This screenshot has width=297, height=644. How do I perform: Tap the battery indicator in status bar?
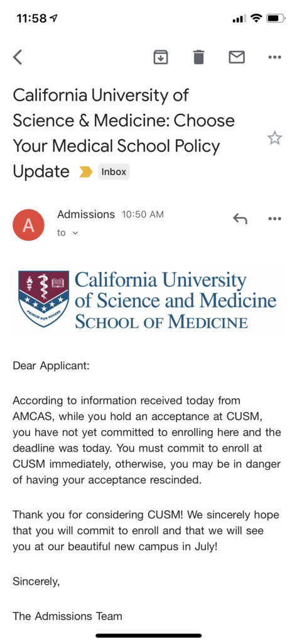click(275, 18)
